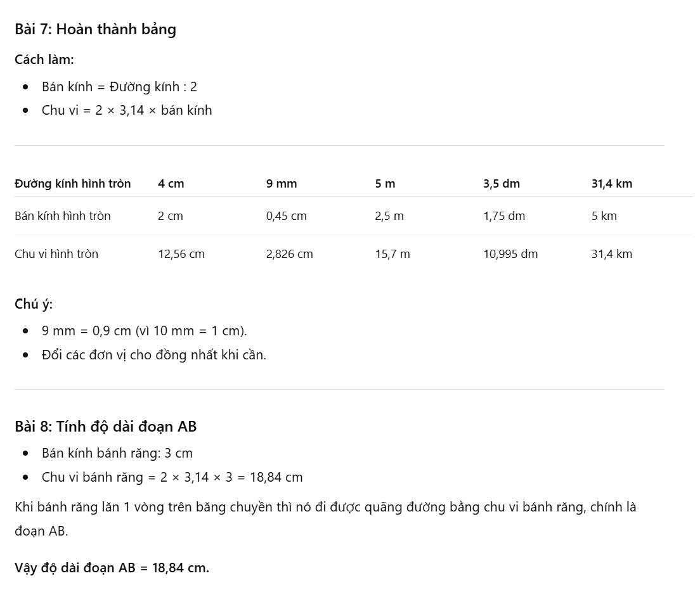This screenshot has width=700, height=597.
Task: Select the "5 km" radius cell
Action: (x=604, y=216)
